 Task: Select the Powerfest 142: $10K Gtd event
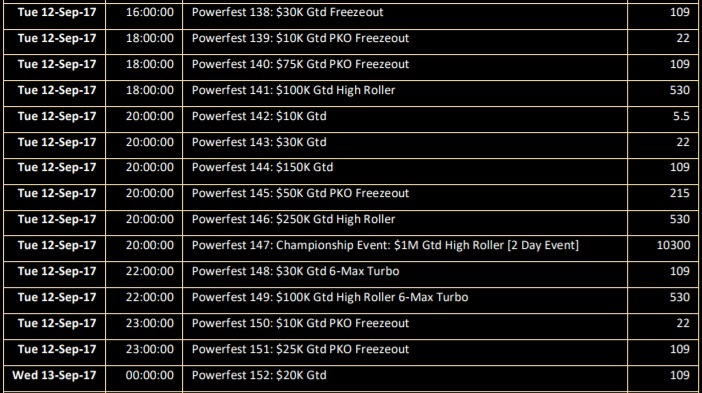tap(259, 116)
